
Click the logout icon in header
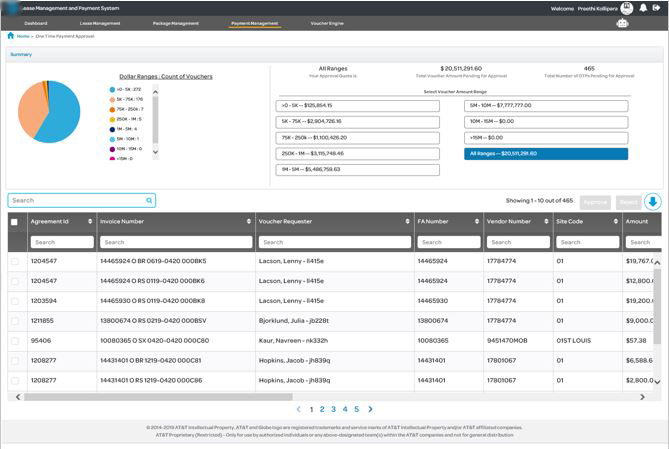pos(656,8)
